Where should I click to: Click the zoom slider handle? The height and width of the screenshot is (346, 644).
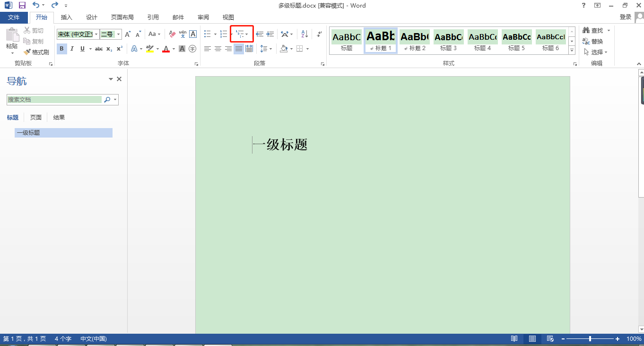click(590, 339)
